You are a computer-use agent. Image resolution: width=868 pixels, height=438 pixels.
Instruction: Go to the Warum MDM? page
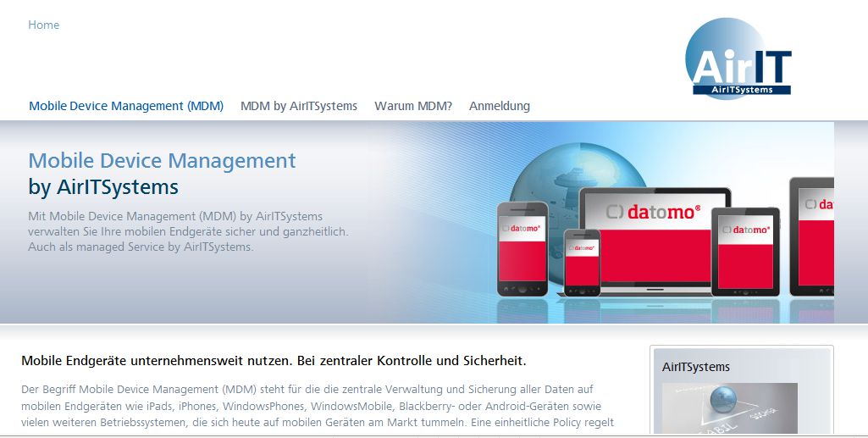coord(413,106)
